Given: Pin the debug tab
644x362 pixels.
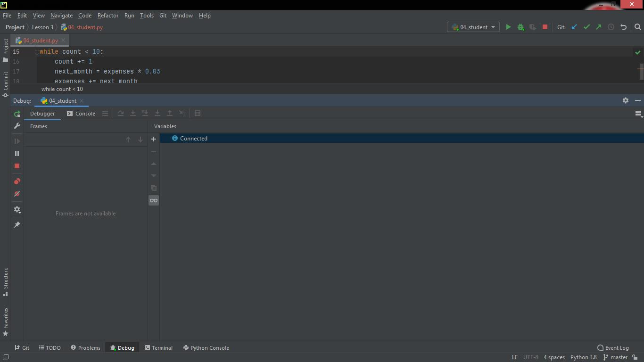Looking at the screenshot, I should click(x=17, y=225).
